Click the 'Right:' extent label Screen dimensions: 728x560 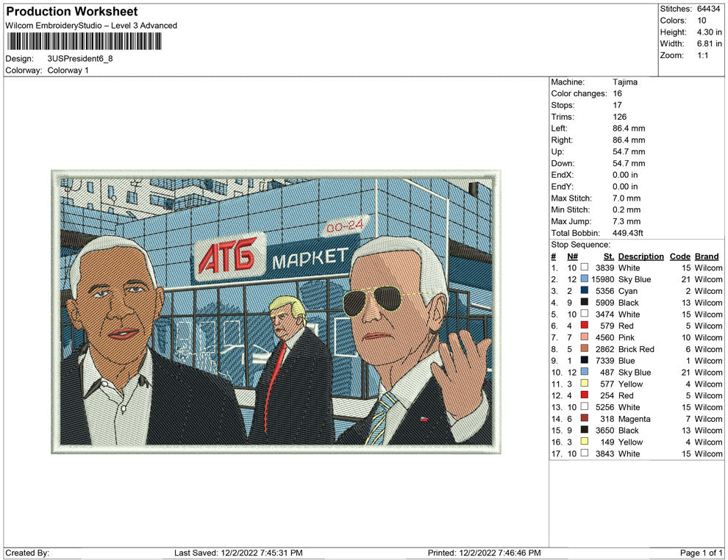tap(562, 140)
